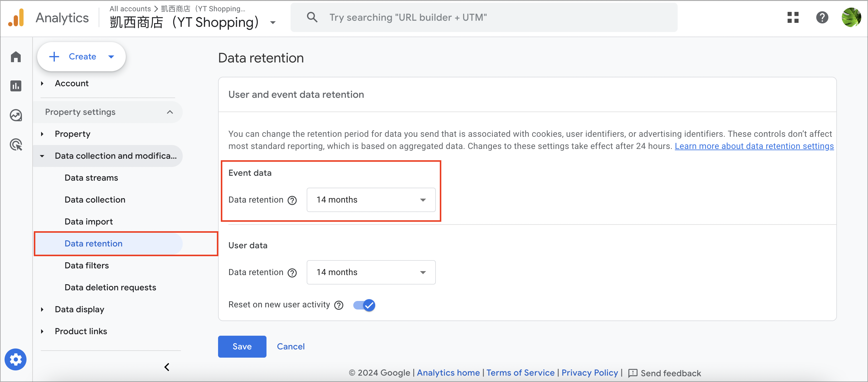Expand the Data display tree item
The width and height of the screenshot is (868, 382).
click(42, 309)
